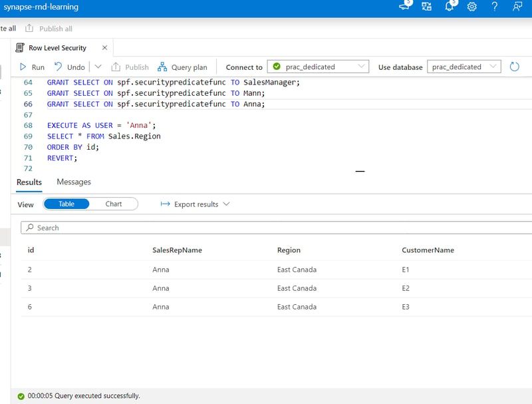The width and height of the screenshot is (532, 404).
Task: Click the Publish all button
Action: pos(49,29)
